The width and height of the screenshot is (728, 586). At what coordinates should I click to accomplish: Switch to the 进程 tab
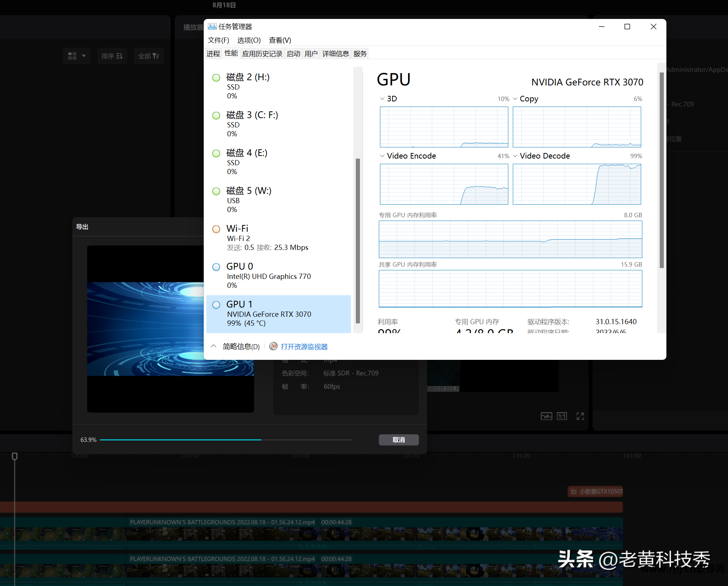(213, 54)
